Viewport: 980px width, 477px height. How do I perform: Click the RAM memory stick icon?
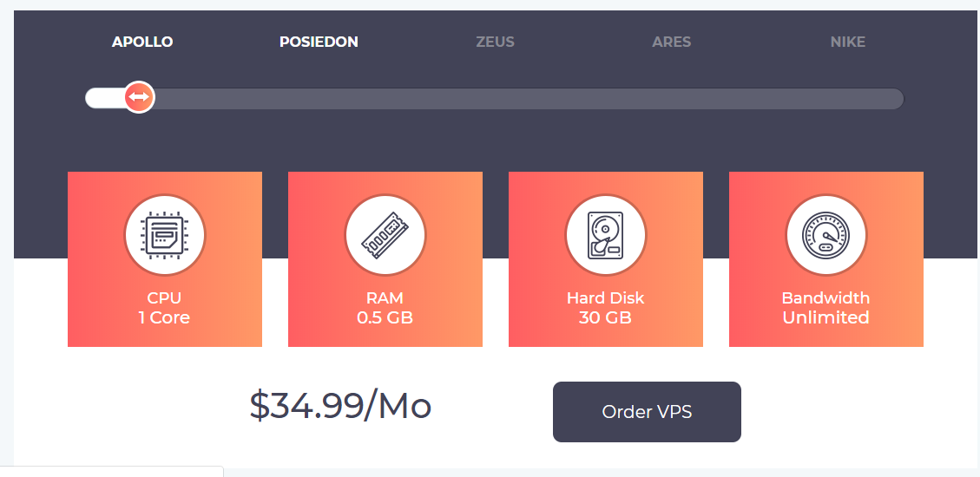tap(385, 234)
